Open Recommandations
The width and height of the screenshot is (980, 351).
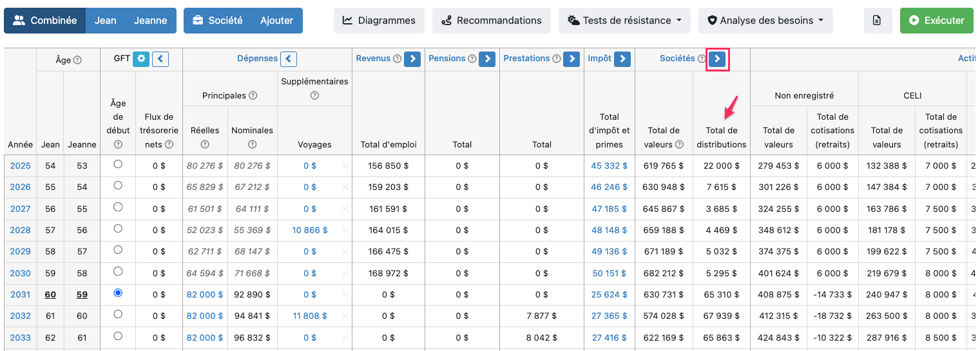492,21
